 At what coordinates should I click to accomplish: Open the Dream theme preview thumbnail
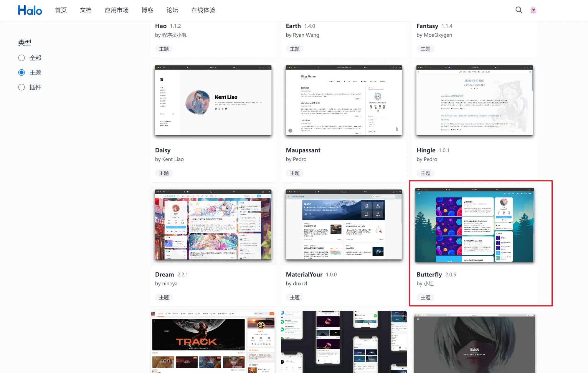pos(213,225)
